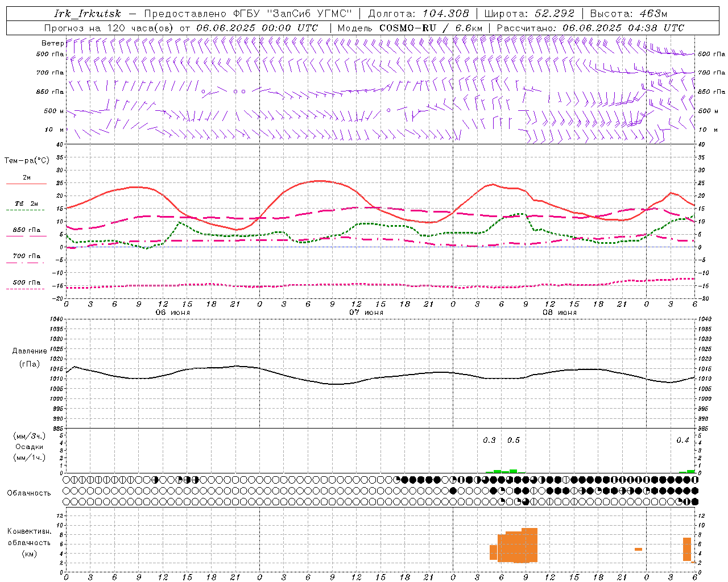Select the Долгота 104.308 header field
Screen dimensions: 728x582
[x=418, y=14]
